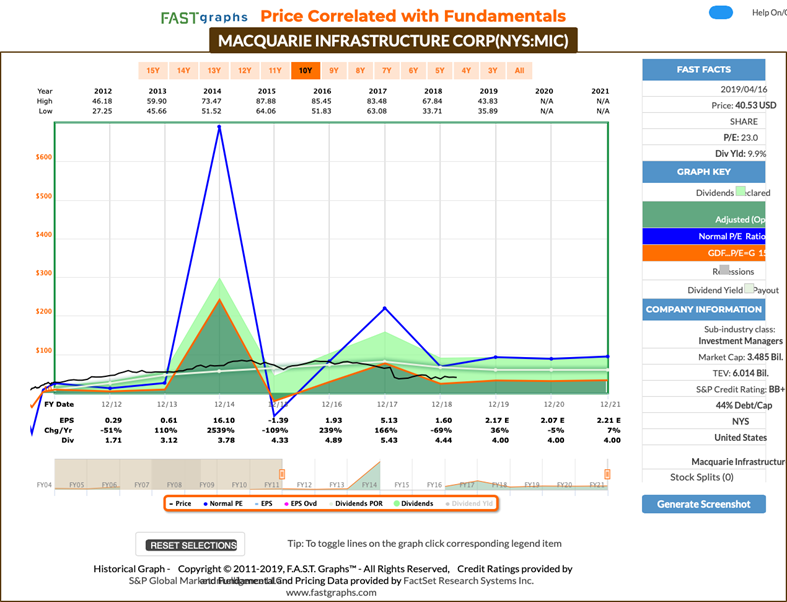Switch to the 4Y time range
Image resolution: width=787 pixels, height=602 pixels.
[466, 71]
